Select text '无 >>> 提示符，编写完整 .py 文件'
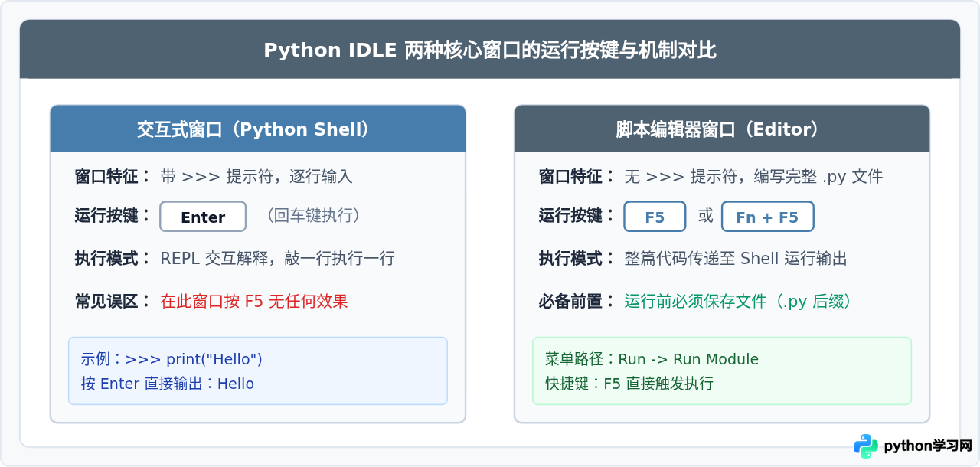The image size is (980, 467). click(x=753, y=177)
